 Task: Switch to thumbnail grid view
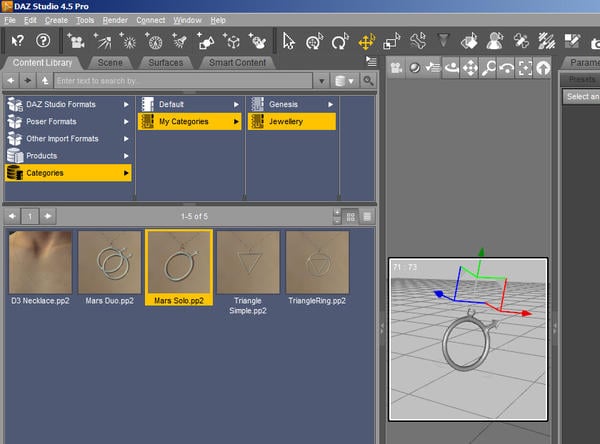tap(351, 217)
